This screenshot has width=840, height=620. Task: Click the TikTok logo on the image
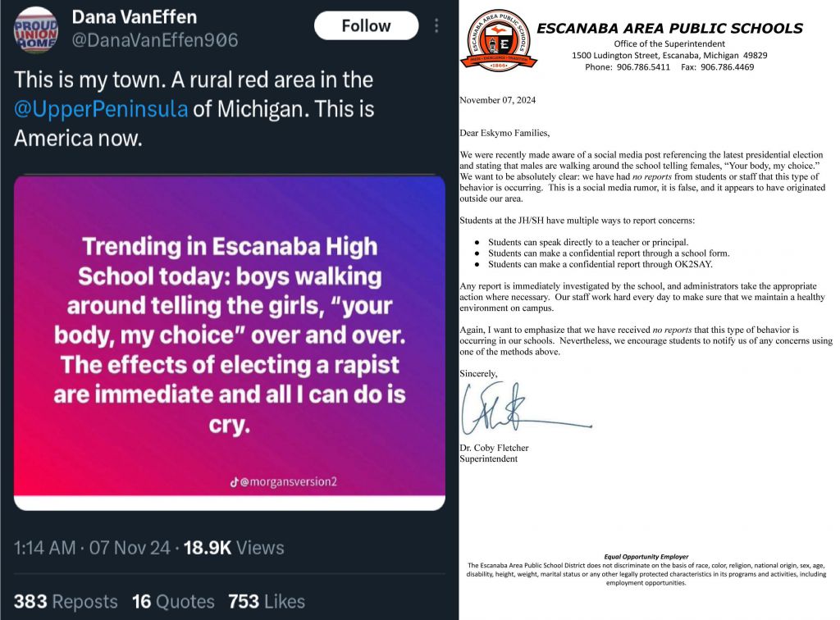235,482
